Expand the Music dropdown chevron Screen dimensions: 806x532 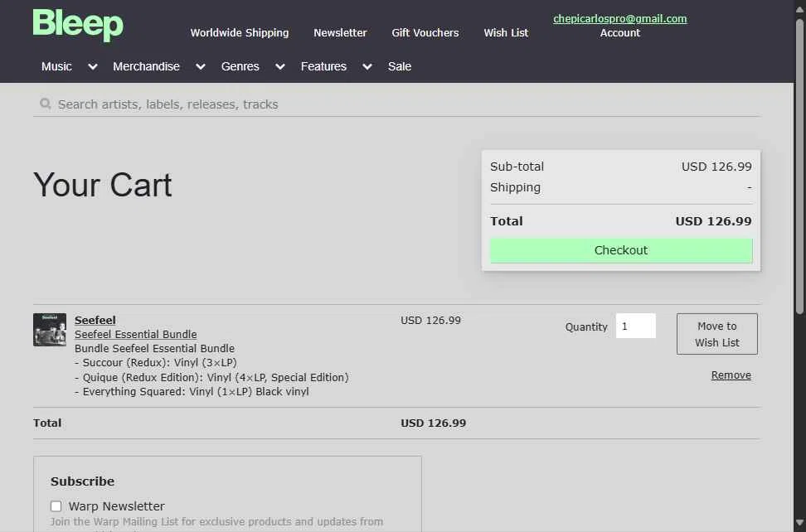[x=93, y=67]
